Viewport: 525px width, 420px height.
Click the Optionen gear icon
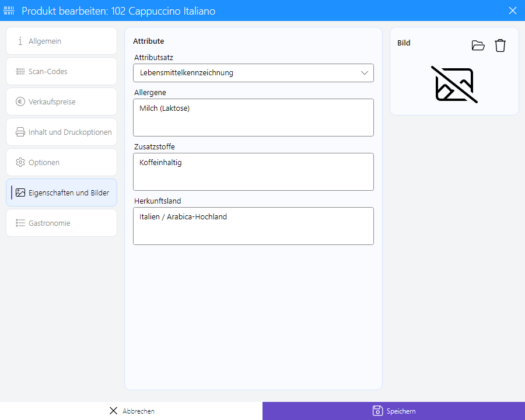click(x=20, y=162)
